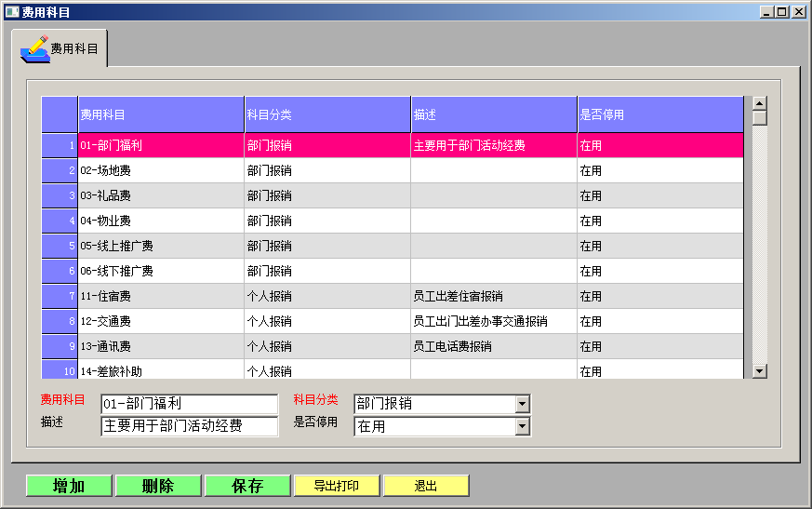Click 主要用于部门活动经费 description cell

point(494,146)
